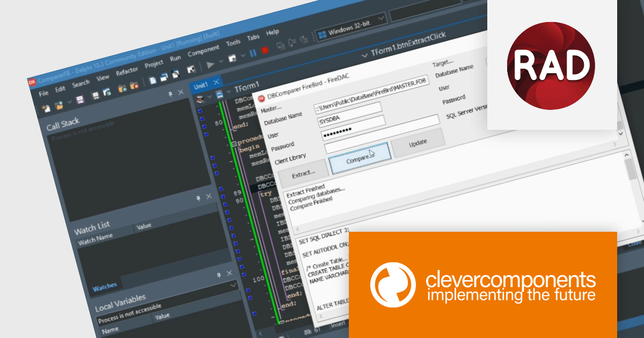The image size is (644, 338).
Task: Expand the run configuration dropdown arrow
Action: (221, 62)
